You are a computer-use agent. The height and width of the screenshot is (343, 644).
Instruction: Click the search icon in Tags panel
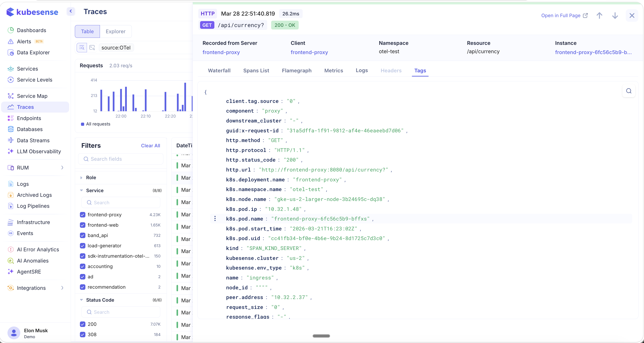(x=629, y=91)
